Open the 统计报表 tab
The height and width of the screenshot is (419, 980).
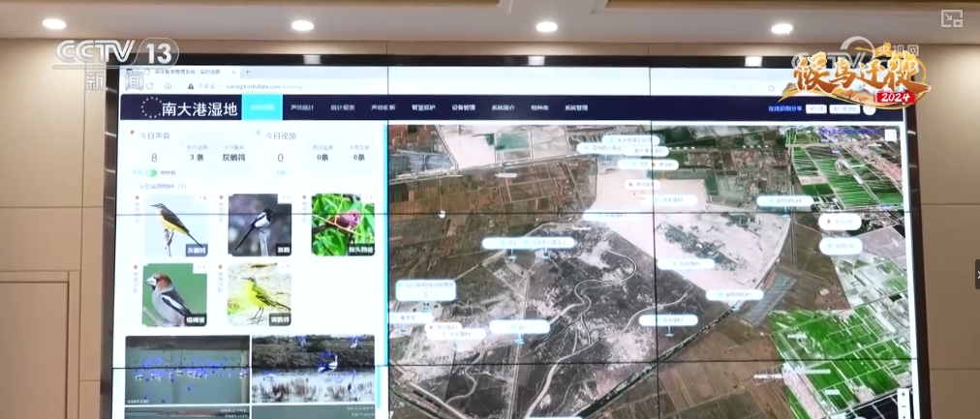pos(342,107)
